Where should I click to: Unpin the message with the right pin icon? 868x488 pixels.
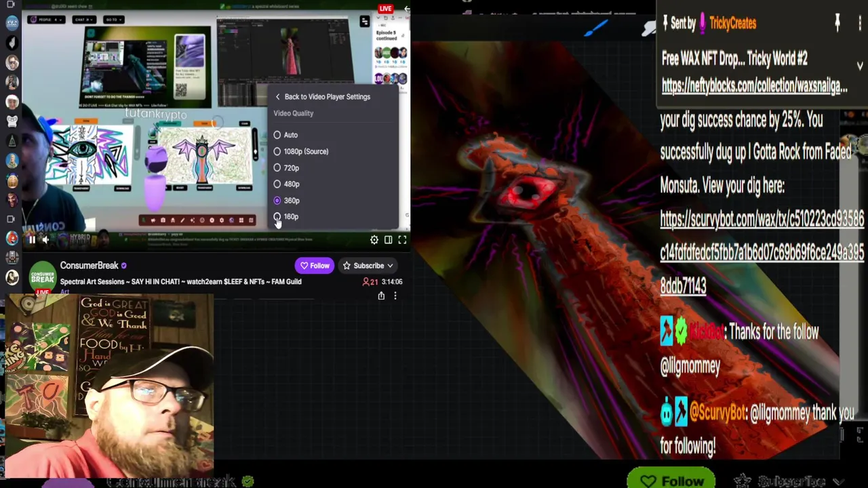click(837, 22)
